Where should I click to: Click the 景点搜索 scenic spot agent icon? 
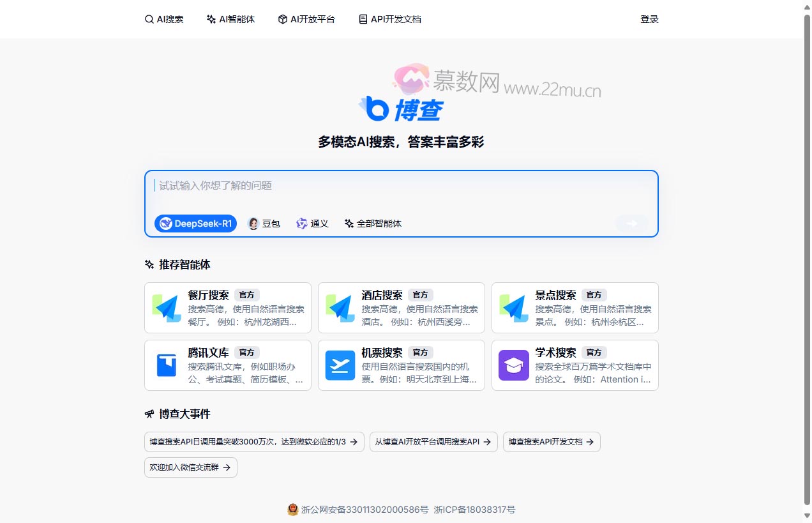point(513,307)
